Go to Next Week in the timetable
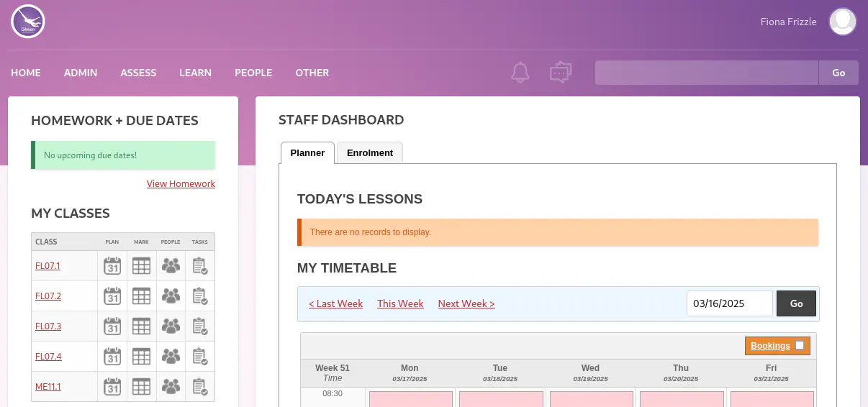 466,303
